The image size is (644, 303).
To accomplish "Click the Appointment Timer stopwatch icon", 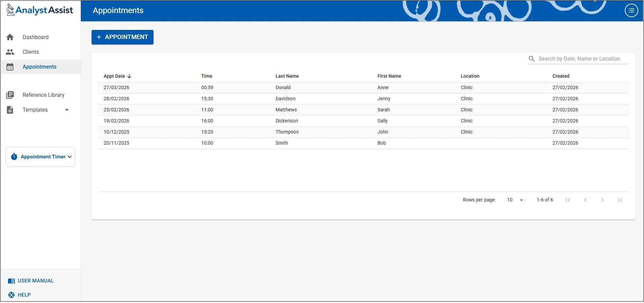I will coord(14,156).
